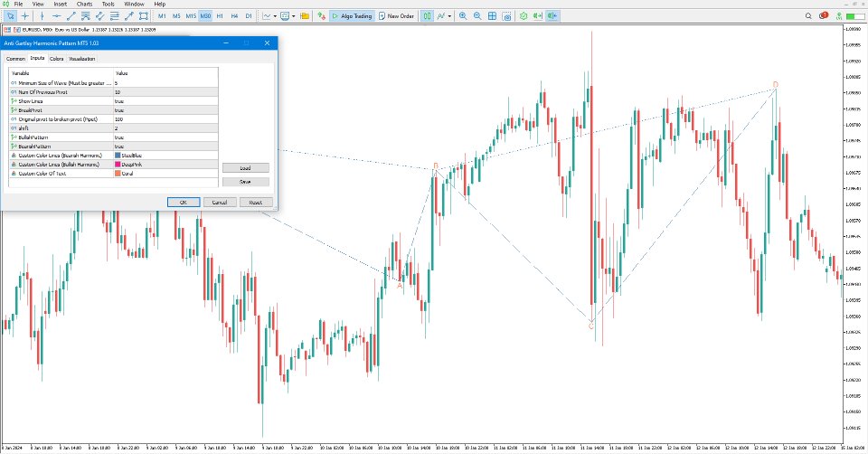
Task: Open the Tools menu
Action: pos(108,4)
